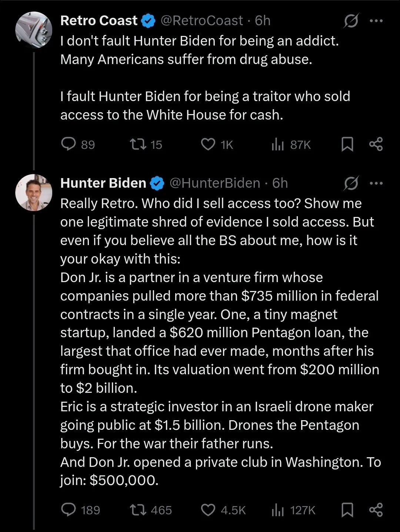Viewport: 400px width, 532px height.
Task: Open more options menu on Hunter Biden tweet
Action: [x=376, y=183]
